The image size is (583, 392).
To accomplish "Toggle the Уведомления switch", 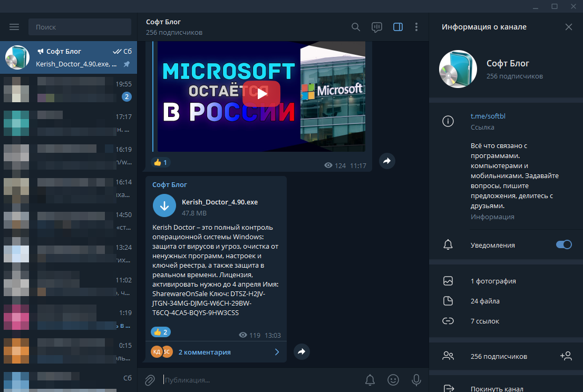I will pyautogui.click(x=563, y=244).
